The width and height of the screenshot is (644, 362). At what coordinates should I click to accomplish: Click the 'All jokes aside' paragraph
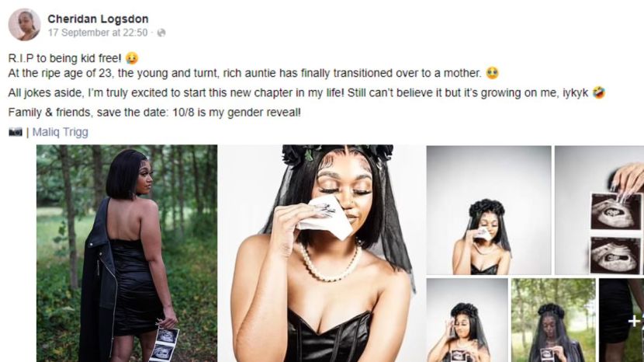[x=298, y=93]
